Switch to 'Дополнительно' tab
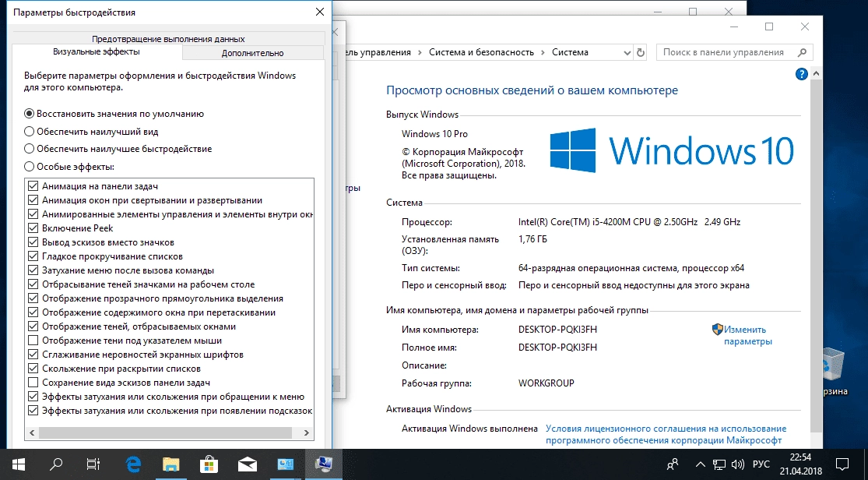 [252, 53]
